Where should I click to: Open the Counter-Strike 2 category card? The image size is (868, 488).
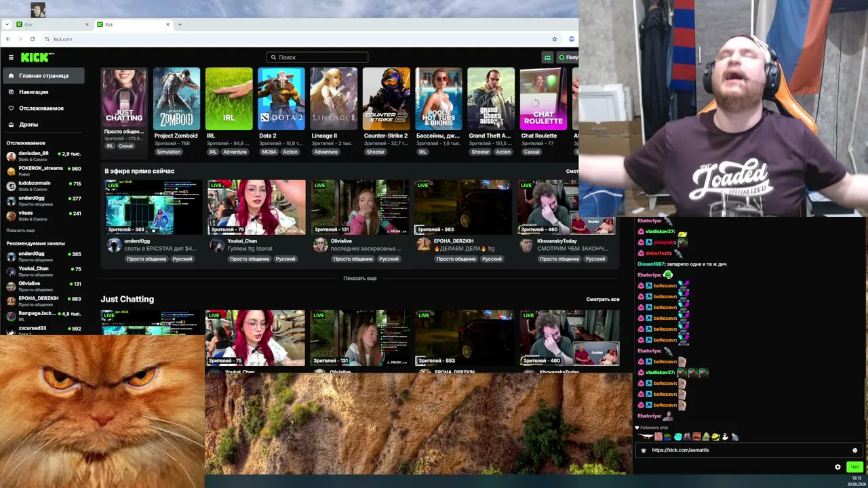pos(386,99)
